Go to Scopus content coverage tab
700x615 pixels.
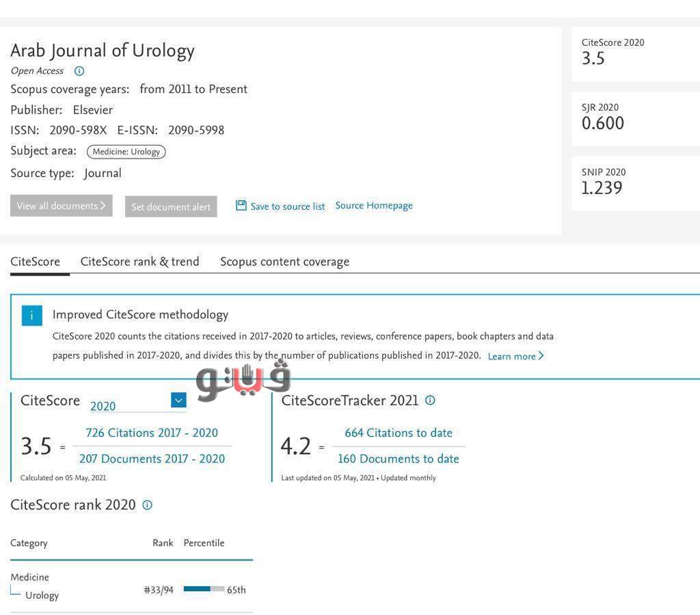pyautogui.click(x=284, y=262)
